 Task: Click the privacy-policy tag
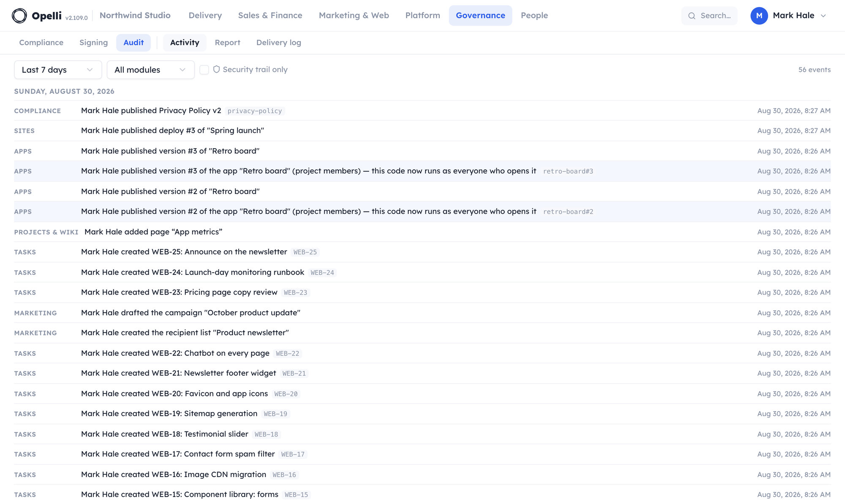click(255, 111)
